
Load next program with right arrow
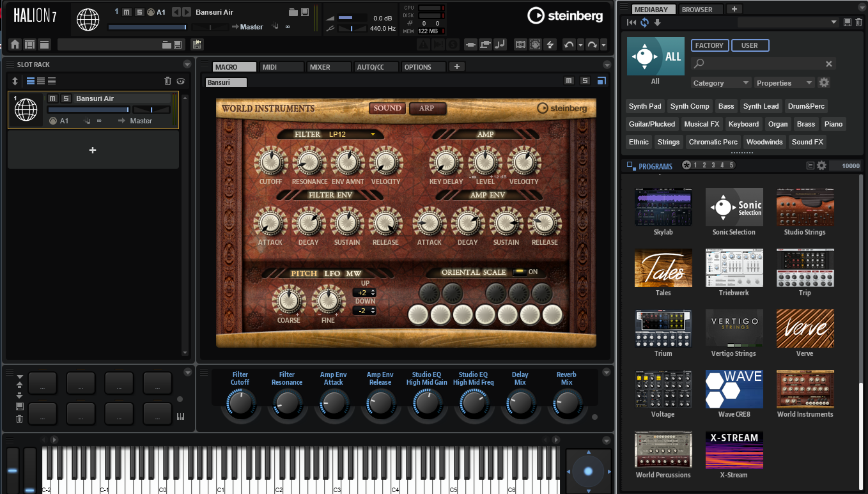tap(186, 12)
